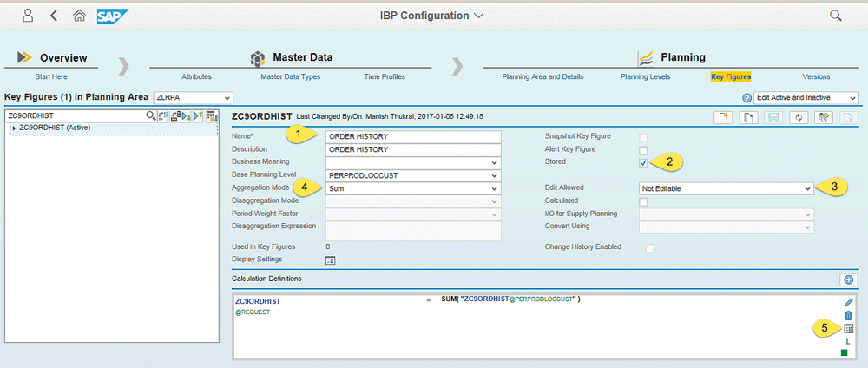Click the Disaggregation Expression field
This screenshot has height=368, width=868.
coord(413,232)
